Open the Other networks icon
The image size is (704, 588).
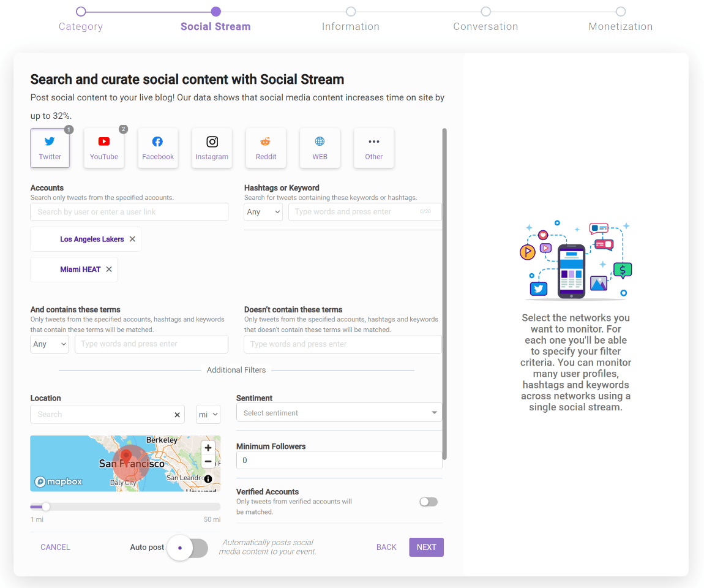(x=373, y=148)
